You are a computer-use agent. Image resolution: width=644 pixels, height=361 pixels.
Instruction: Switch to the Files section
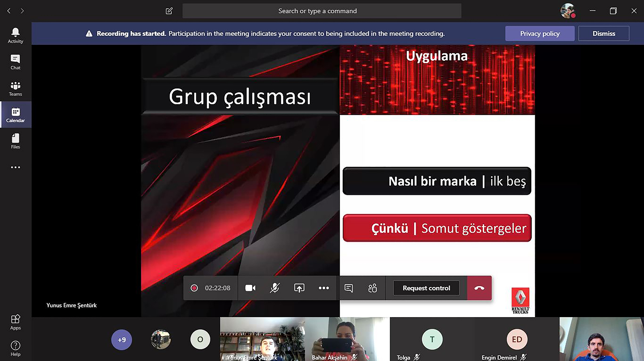(15, 141)
